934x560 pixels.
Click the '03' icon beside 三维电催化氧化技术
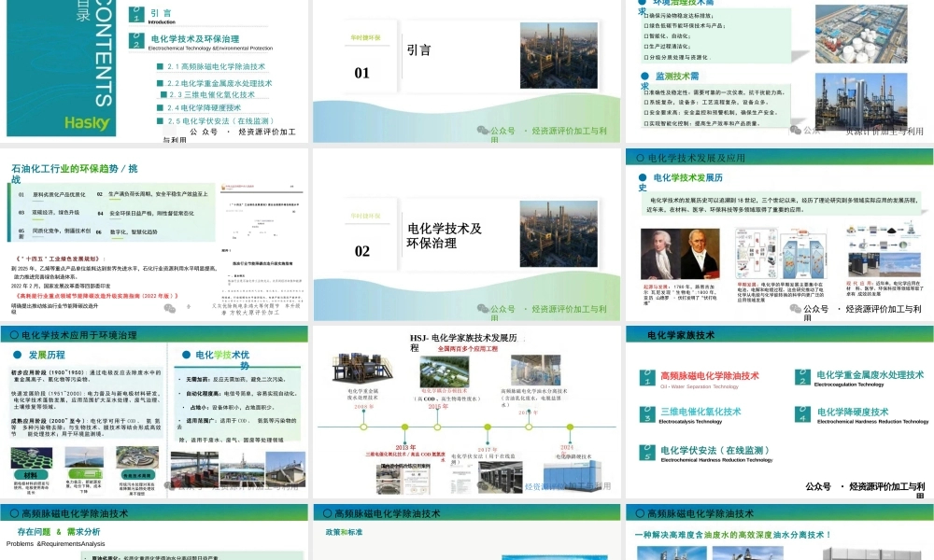(647, 414)
